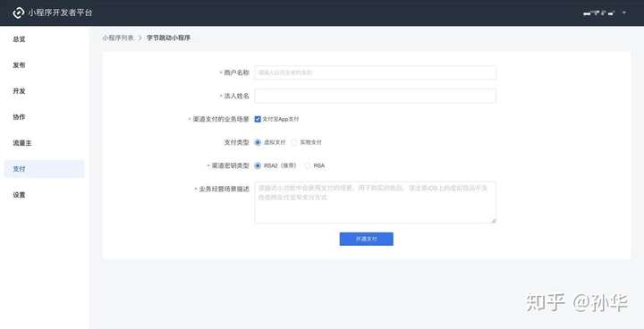The height and width of the screenshot is (329, 644).
Task: Click the account name in header
Action: click(598, 13)
